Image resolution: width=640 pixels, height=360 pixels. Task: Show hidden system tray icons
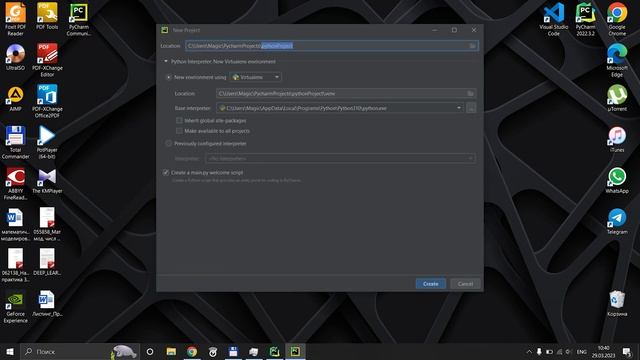[x=529, y=351]
